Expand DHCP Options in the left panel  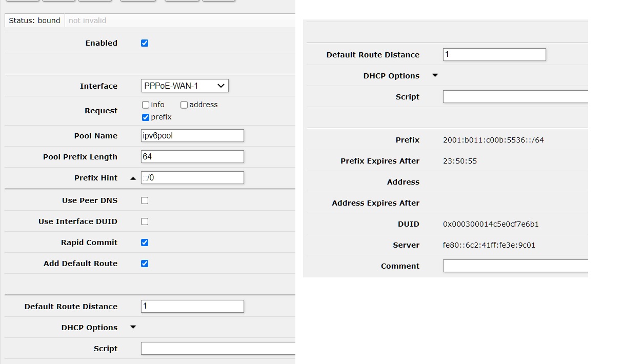tap(132, 327)
